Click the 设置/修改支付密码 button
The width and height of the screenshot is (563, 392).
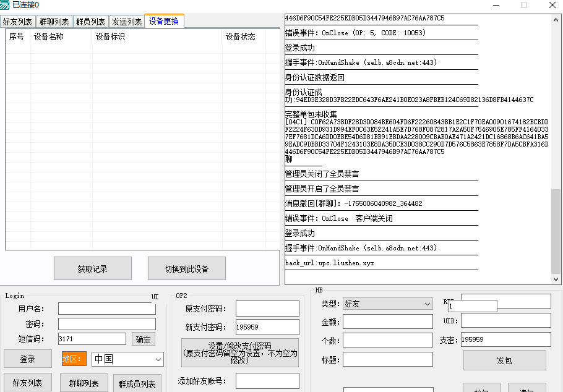pyautogui.click(x=240, y=352)
